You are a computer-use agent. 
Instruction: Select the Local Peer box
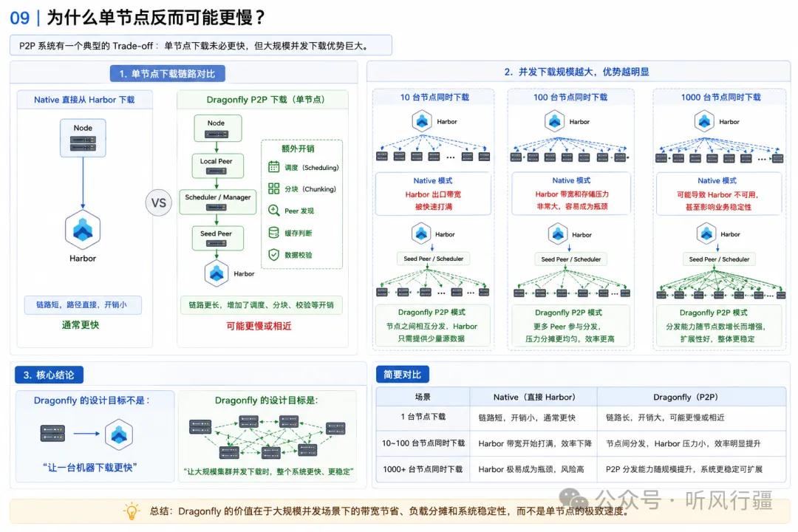point(218,166)
